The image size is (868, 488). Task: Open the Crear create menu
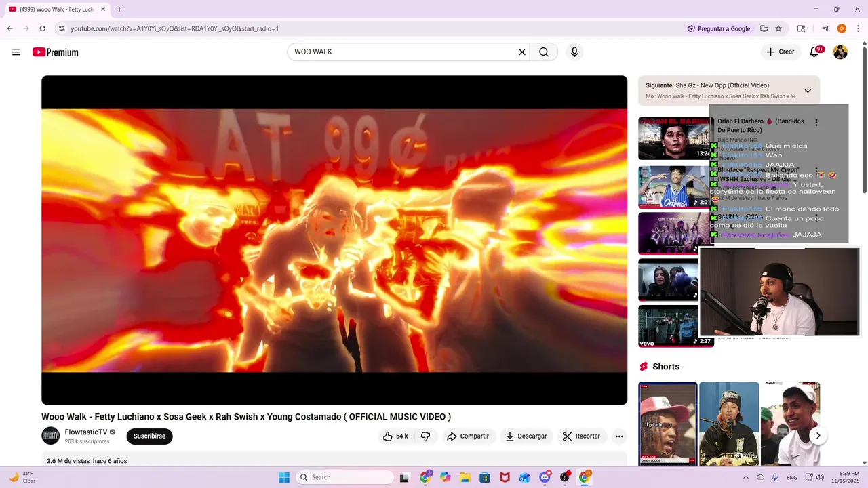781,52
